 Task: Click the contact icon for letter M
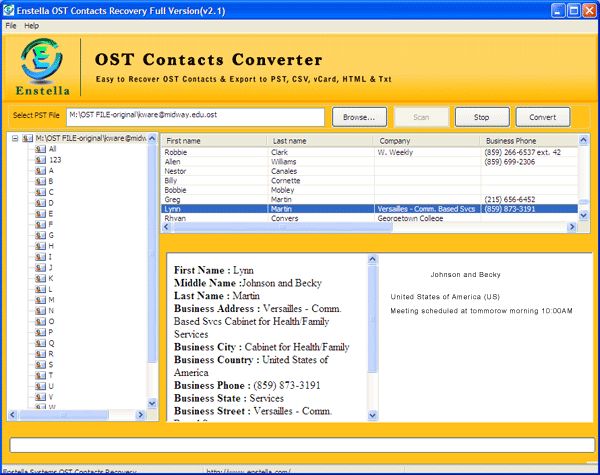pos(40,300)
